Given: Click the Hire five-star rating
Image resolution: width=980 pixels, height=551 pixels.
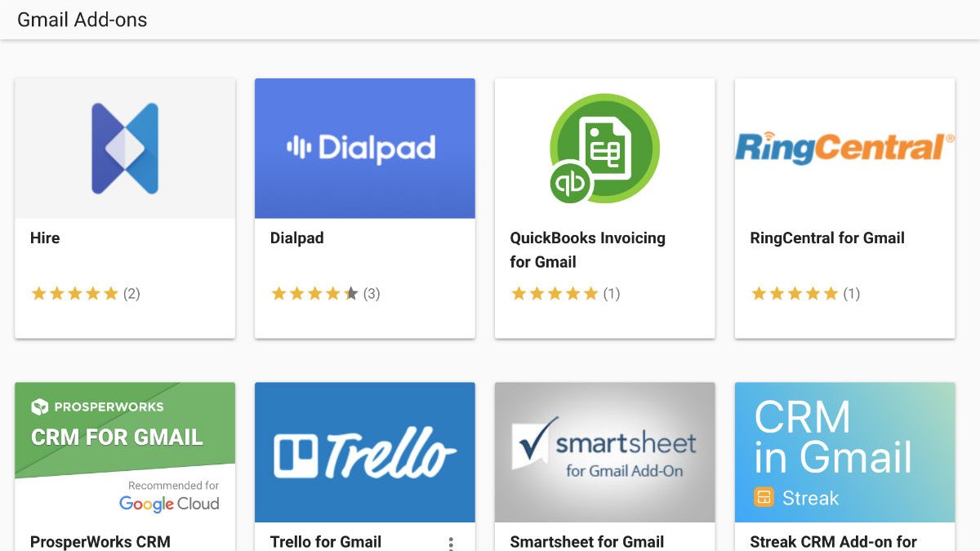Looking at the screenshot, I should tap(75, 294).
